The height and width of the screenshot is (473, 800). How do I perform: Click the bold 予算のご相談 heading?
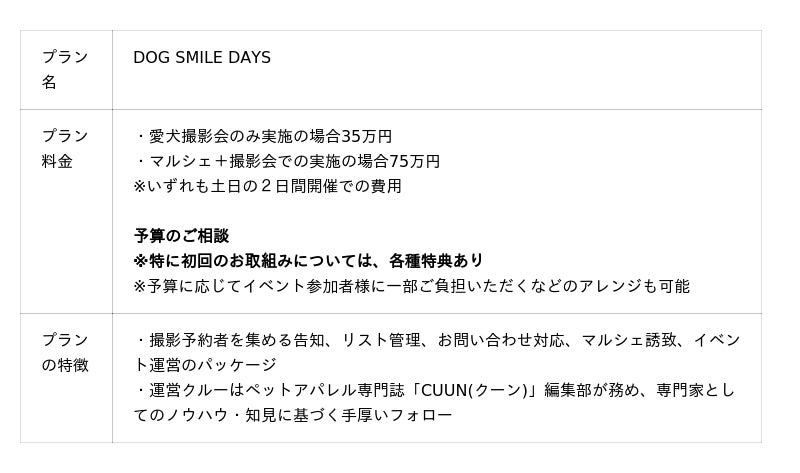[x=181, y=236]
